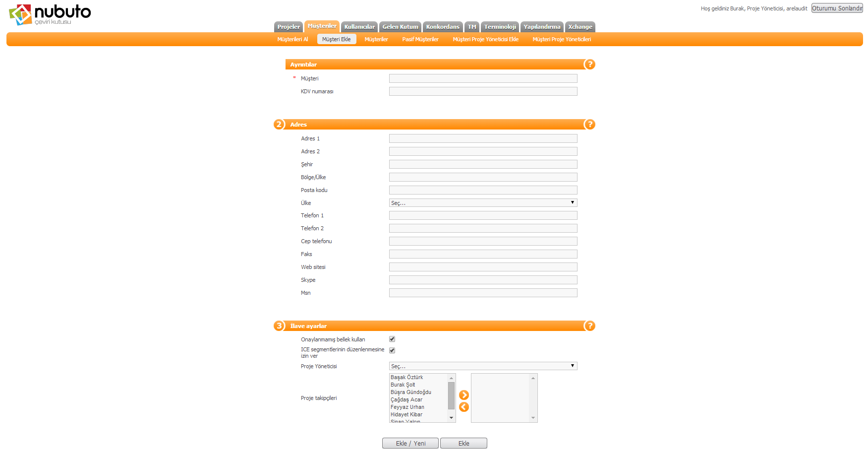Toggle Onaylanmamış bellek kullan checkbox
The height and width of the screenshot is (459, 868).
(392, 339)
